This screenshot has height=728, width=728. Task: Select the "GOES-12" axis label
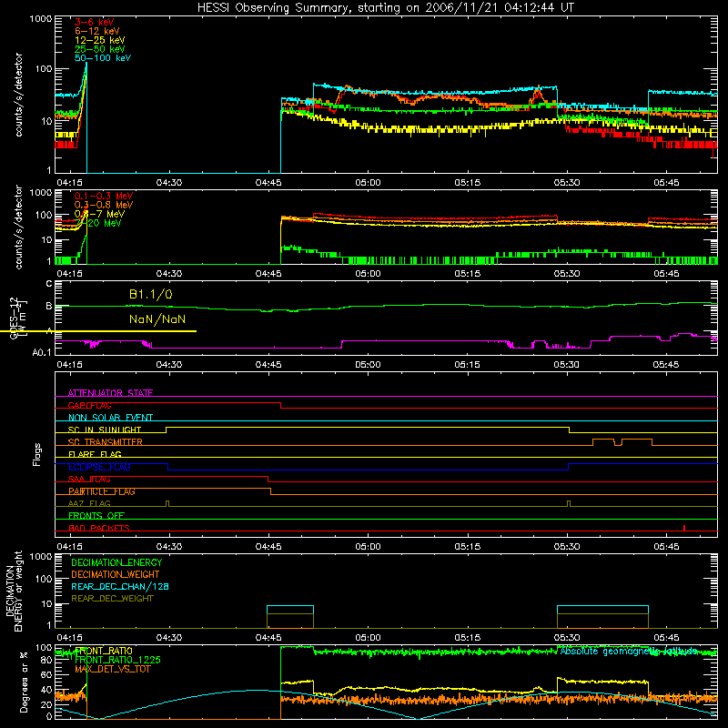click(14, 318)
